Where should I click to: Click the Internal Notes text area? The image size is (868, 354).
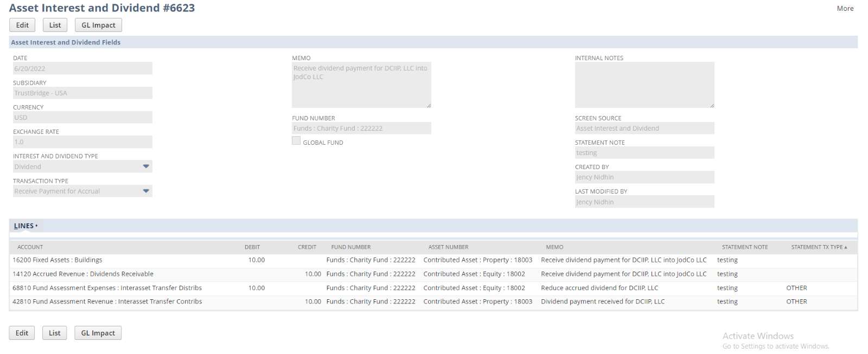(x=644, y=85)
